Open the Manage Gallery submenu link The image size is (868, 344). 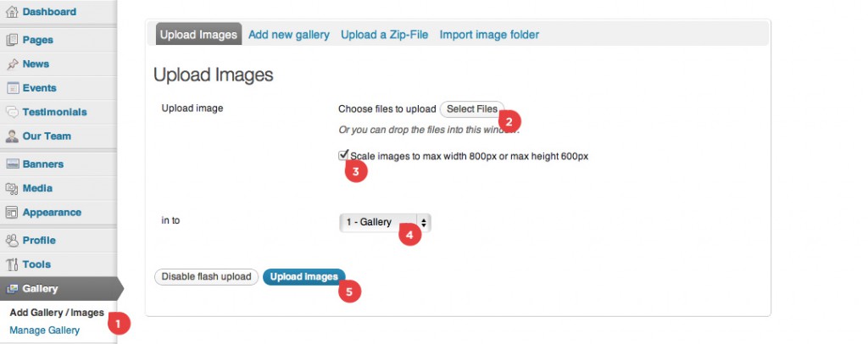[44, 330]
